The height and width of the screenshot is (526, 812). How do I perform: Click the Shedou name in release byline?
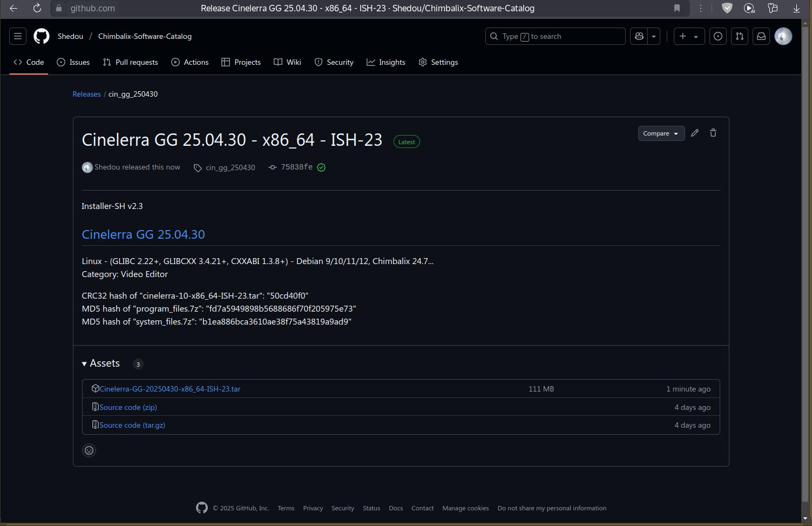107,167
